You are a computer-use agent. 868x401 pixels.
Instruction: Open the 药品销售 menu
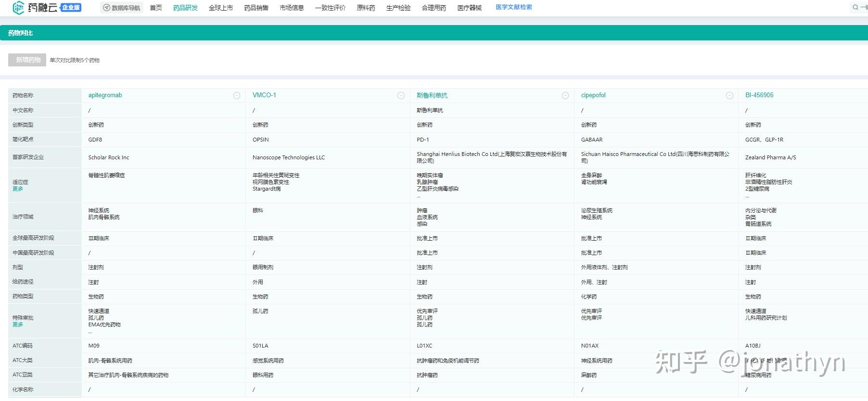tap(256, 8)
